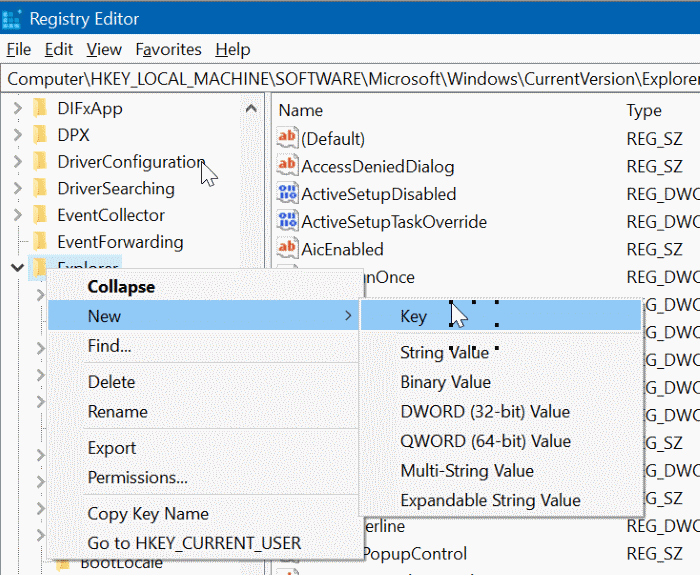Click REG_SZ type of AicEnabled row

(654, 250)
